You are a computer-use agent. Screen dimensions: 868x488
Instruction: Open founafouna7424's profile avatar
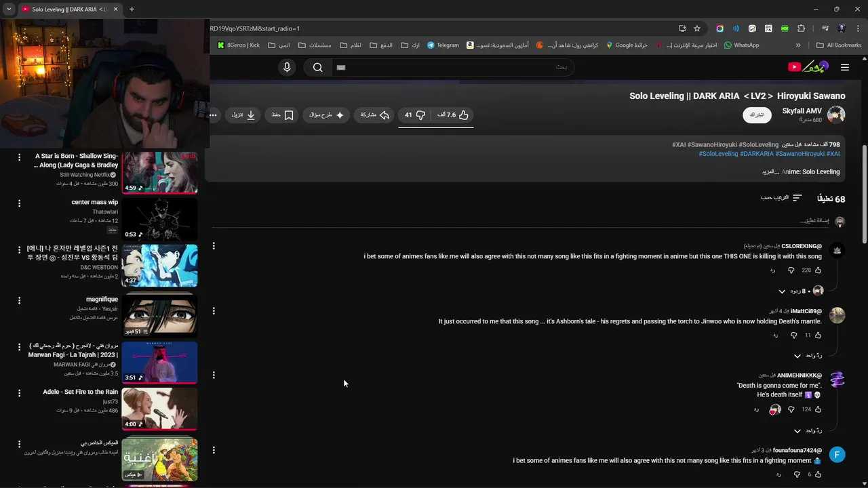point(837,455)
